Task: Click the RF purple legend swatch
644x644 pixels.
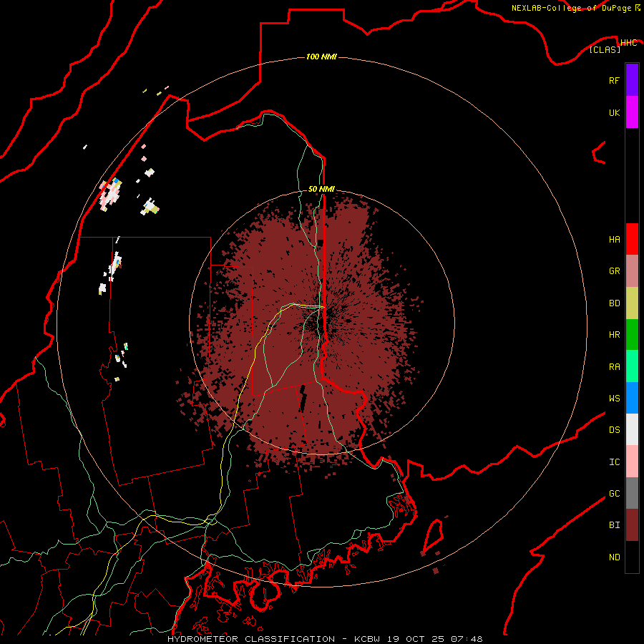Action: [x=632, y=80]
